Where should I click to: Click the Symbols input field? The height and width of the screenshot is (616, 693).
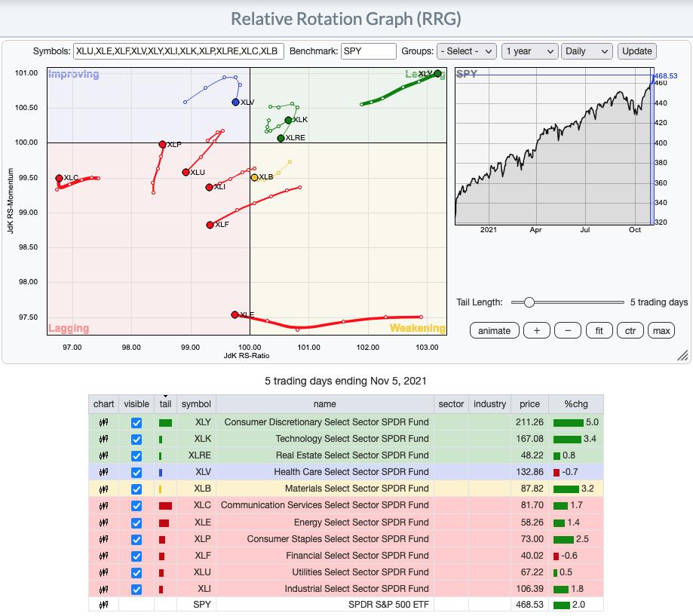179,51
